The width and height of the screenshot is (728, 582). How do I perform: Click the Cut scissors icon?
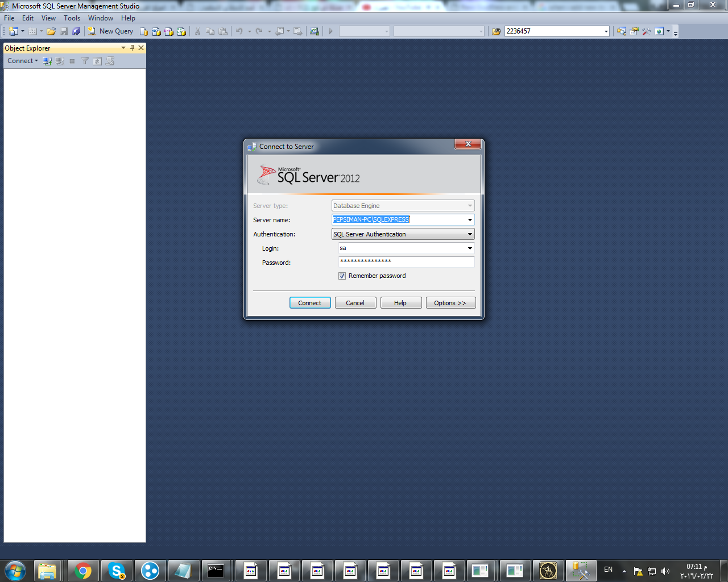click(197, 31)
